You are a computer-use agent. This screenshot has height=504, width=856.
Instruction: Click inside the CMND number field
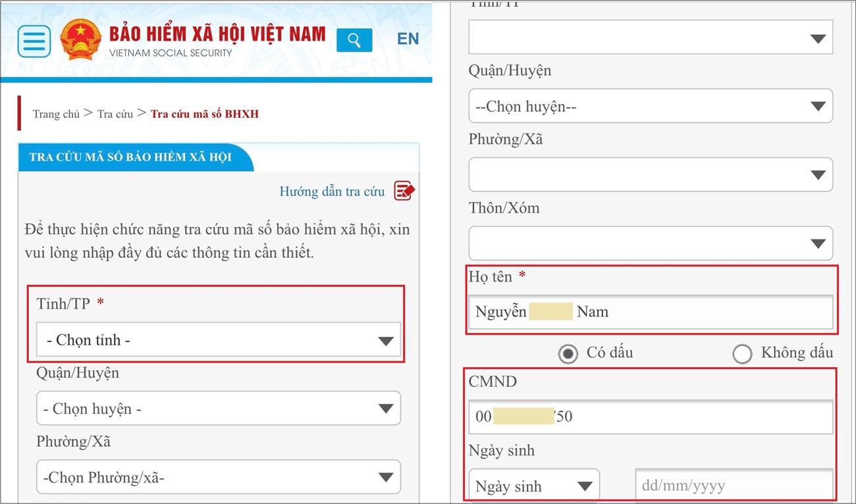pyautogui.click(x=650, y=416)
